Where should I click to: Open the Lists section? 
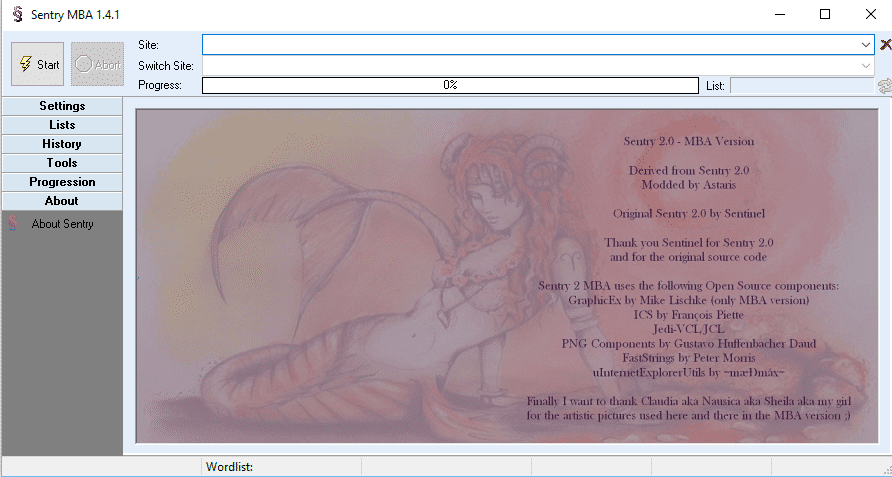[x=62, y=125]
